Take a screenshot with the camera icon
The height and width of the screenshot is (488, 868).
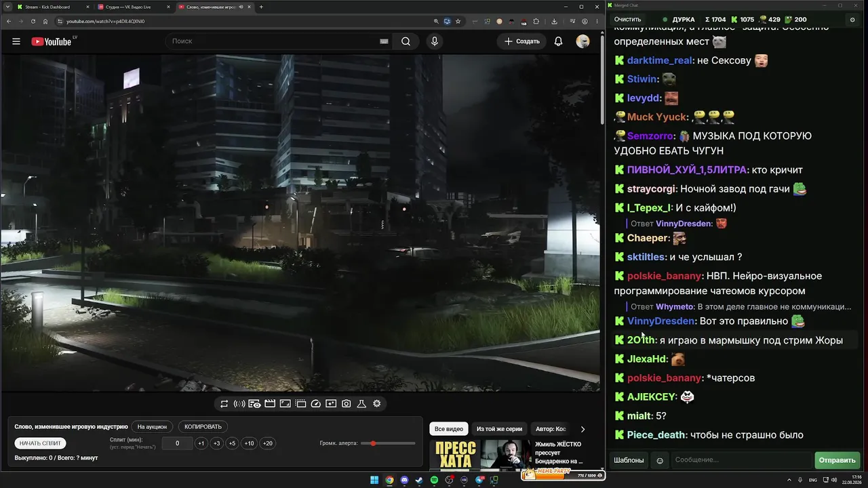coord(347,404)
